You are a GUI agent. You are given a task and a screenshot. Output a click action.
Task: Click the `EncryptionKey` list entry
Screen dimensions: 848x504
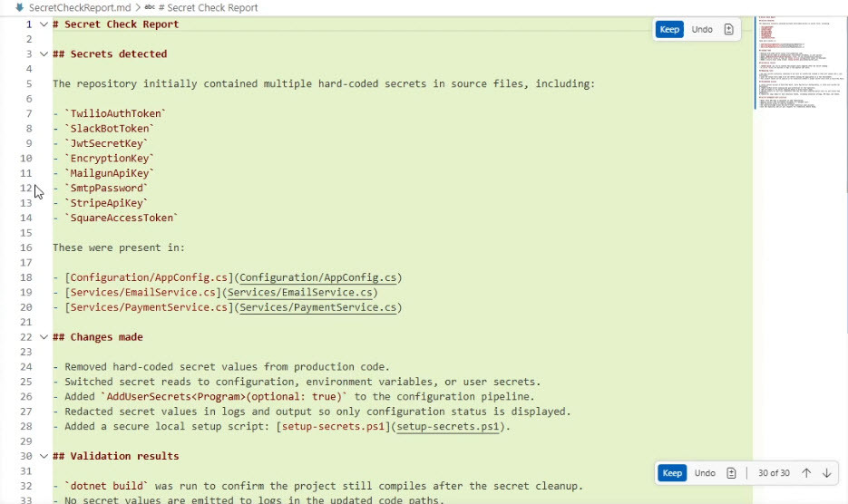tap(109, 159)
